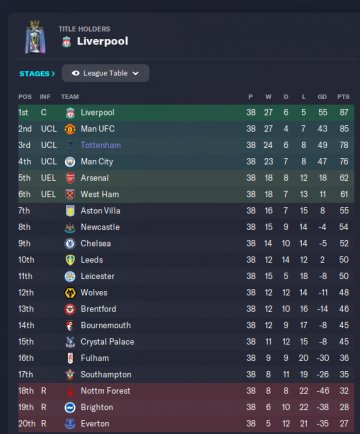The image size is (360, 434).
Task: Select the Everton badge icon
Action: pyautogui.click(x=70, y=424)
